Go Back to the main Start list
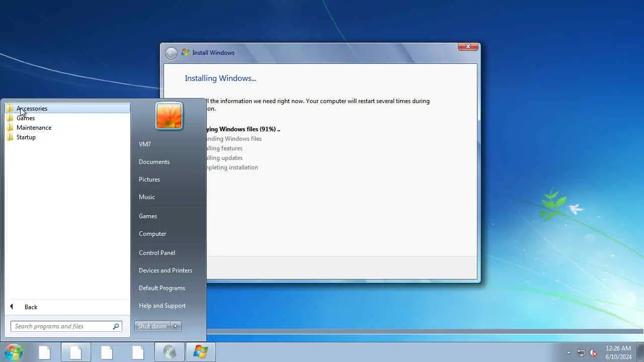The image size is (644, 362). [x=67, y=307]
